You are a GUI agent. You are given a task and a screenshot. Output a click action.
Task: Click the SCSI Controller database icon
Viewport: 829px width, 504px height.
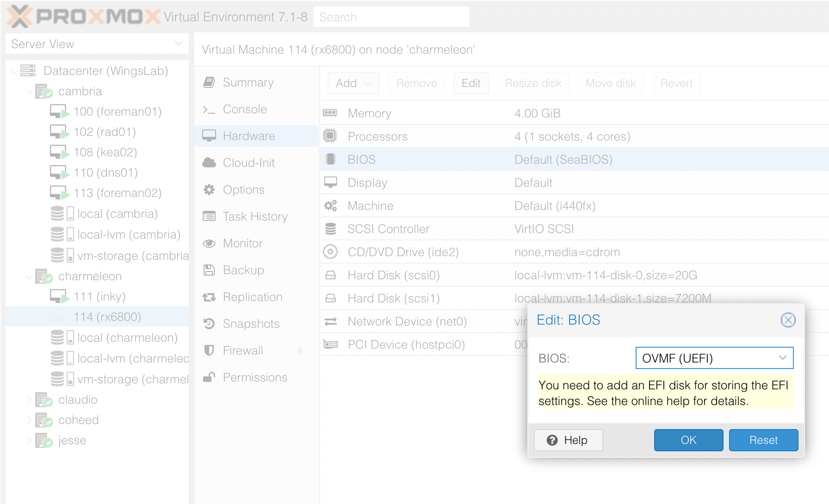pyautogui.click(x=330, y=228)
